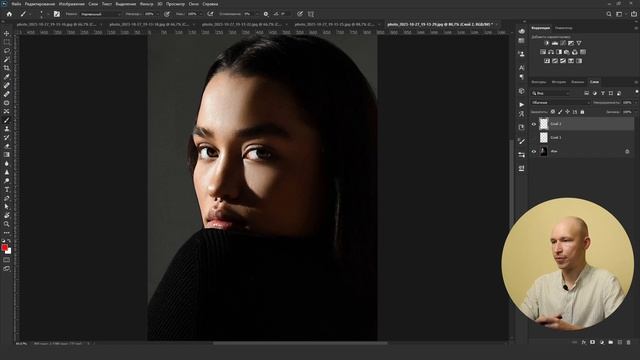This screenshot has width=640, height=360.
Task: Add a Brightness/Contrast adjustment
Action: [547, 43]
